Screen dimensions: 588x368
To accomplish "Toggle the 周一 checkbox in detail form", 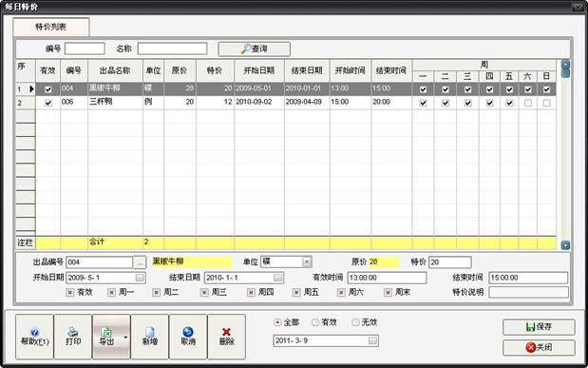I will tap(111, 293).
